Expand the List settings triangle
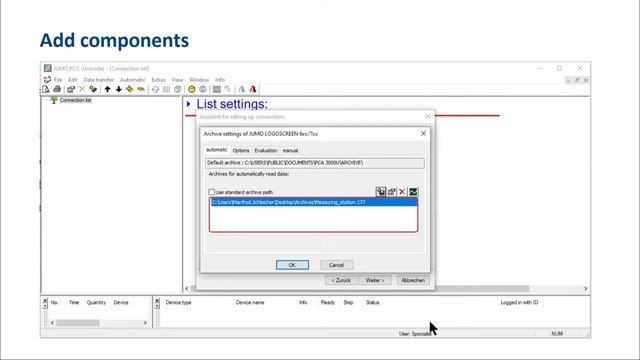Image resolution: width=640 pixels, height=360 pixels. [188, 104]
